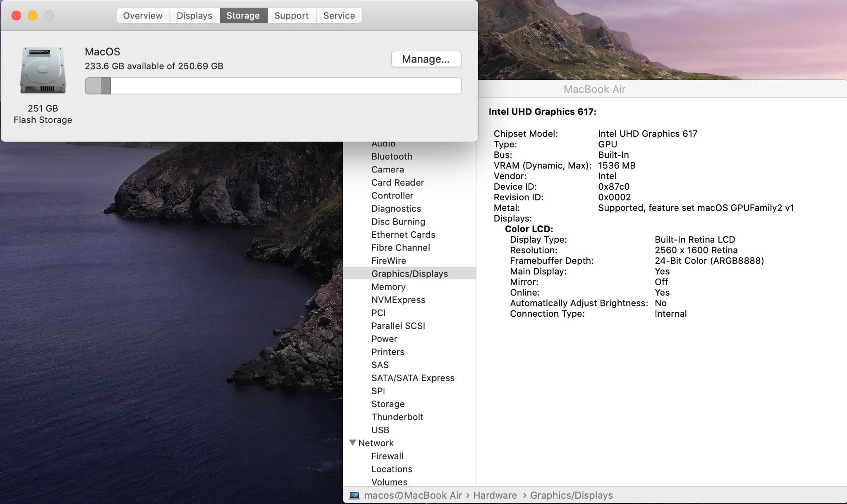
Task: Click the MacOS hard drive icon
Action: point(43,70)
